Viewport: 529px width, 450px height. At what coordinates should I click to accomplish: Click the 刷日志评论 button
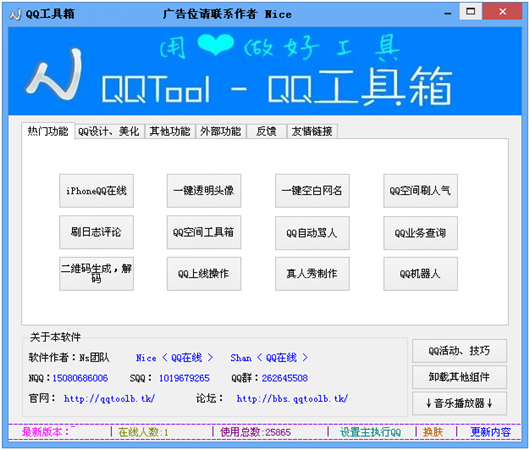(96, 232)
